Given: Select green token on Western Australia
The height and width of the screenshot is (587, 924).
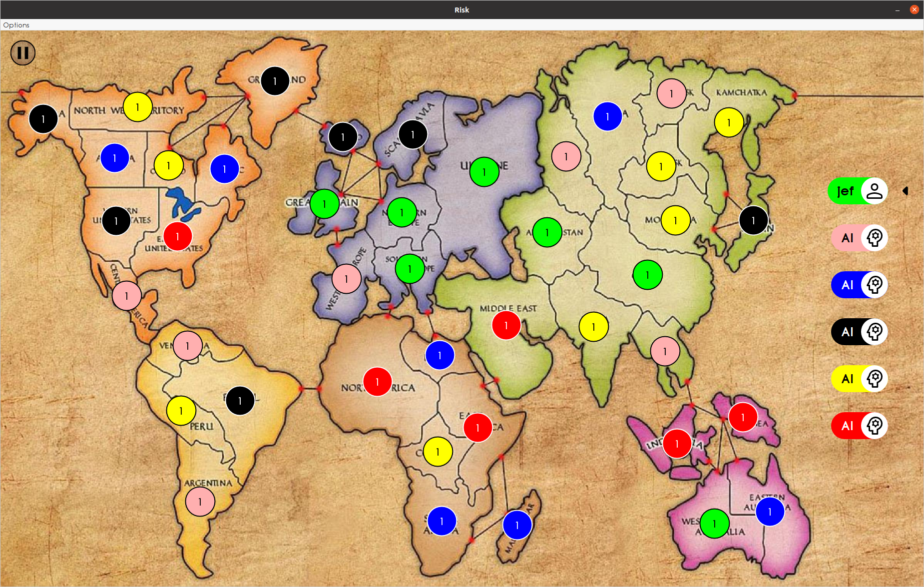Looking at the screenshot, I should point(714,524).
